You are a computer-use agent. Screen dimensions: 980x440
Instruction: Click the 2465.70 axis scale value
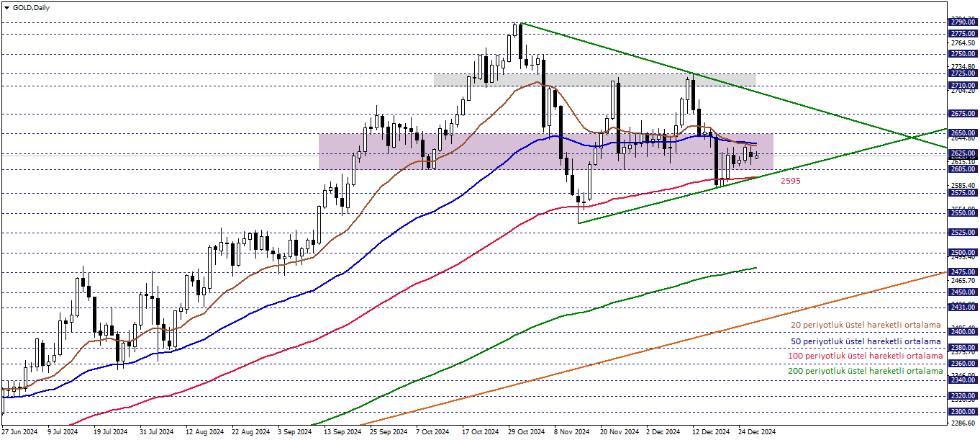[963, 280]
